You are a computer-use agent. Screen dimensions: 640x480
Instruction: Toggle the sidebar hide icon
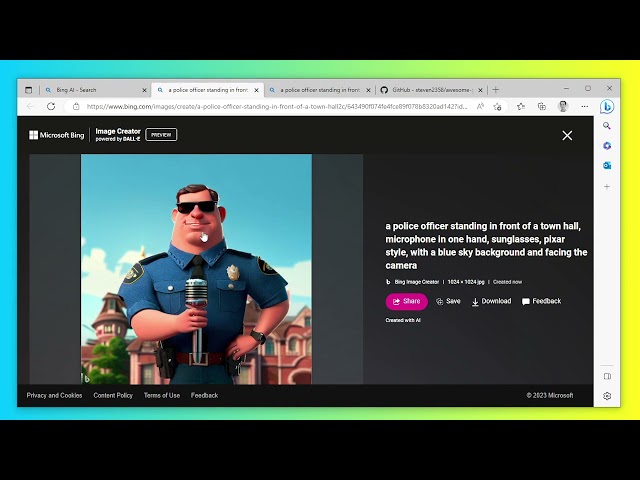point(607,376)
